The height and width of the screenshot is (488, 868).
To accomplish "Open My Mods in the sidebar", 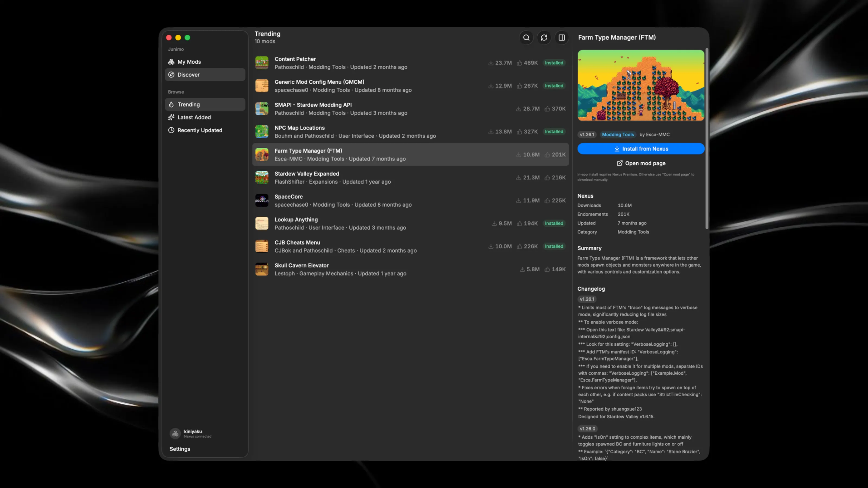I will click(205, 62).
